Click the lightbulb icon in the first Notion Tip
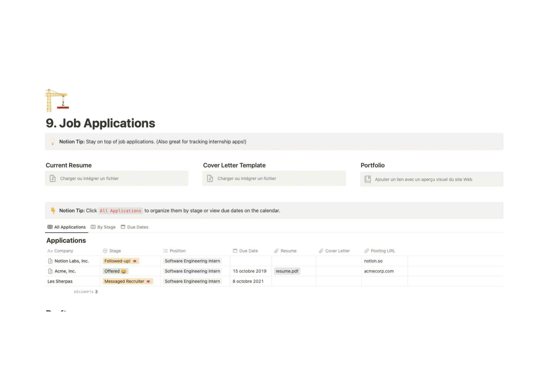 (53, 142)
